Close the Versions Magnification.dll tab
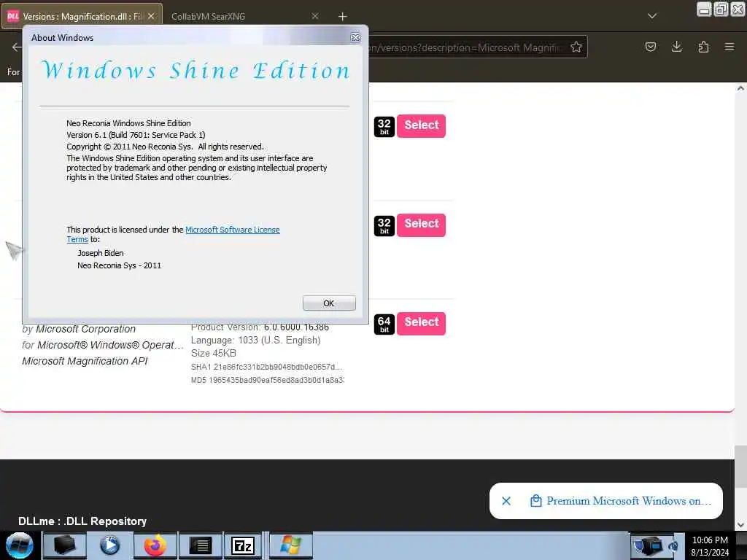Image resolution: width=747 pixels, height=560 pixels. [x=151, y=16]
